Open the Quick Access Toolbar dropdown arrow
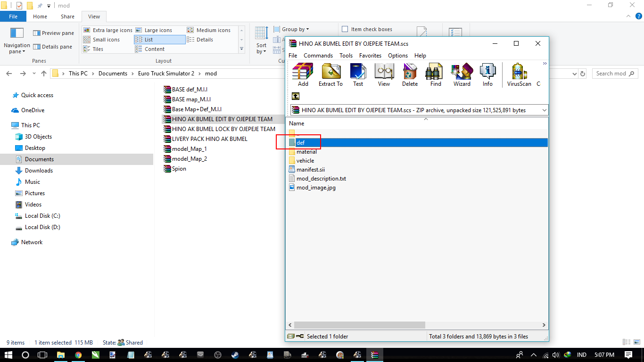Screen dimensions: 644x362 49,6
